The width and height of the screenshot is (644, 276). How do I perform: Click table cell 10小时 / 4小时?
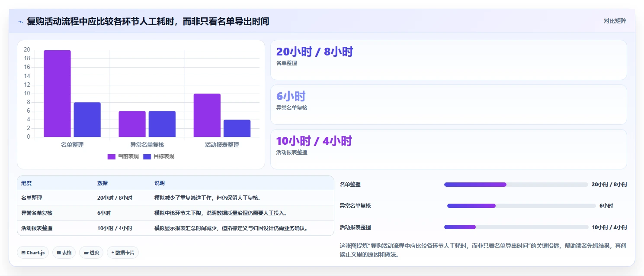point(115,228)
